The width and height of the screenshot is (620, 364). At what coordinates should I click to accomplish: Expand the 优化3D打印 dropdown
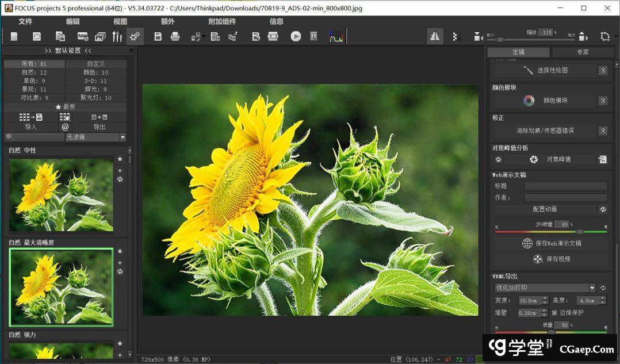point(592,288)
